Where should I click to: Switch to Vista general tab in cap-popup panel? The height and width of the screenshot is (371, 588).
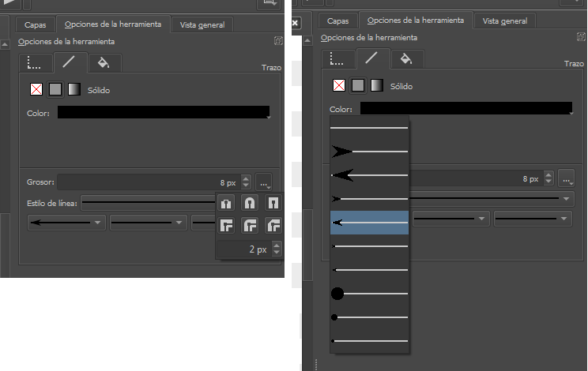pos(202,24)
